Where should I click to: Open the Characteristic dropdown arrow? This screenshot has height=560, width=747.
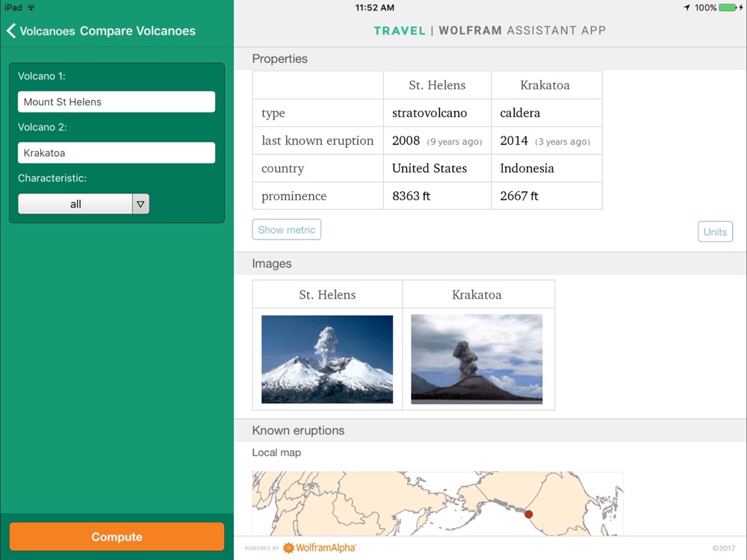(140, 204)
